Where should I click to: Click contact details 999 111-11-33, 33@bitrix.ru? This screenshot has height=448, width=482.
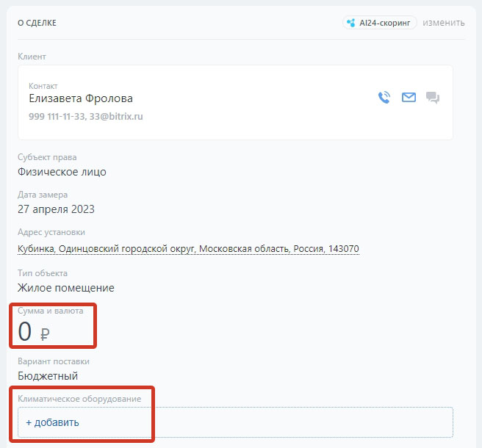coord(86,117)
